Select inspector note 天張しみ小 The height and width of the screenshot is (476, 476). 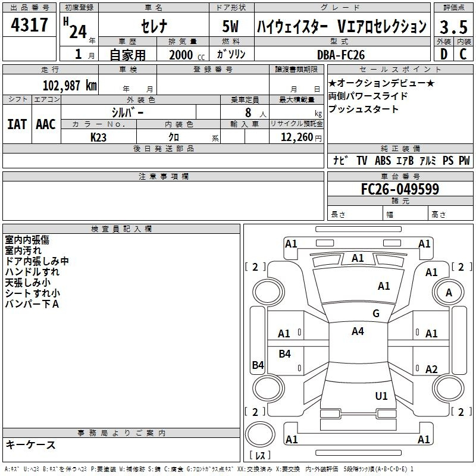tap(27, 283)
